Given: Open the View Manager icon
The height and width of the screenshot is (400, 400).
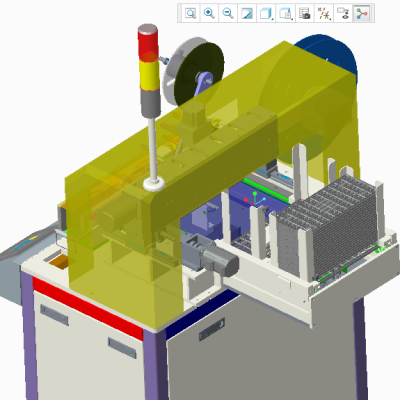Looking at the screenshot, I should point(304,13).
